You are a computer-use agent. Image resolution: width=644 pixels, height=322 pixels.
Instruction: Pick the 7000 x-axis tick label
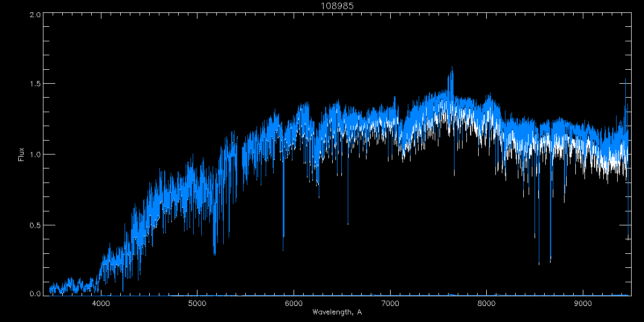[x=390, y=303]
